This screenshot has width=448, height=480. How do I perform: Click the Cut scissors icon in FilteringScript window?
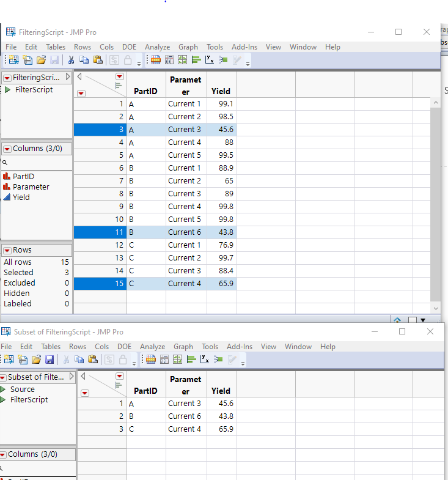[x=71, y=60]
